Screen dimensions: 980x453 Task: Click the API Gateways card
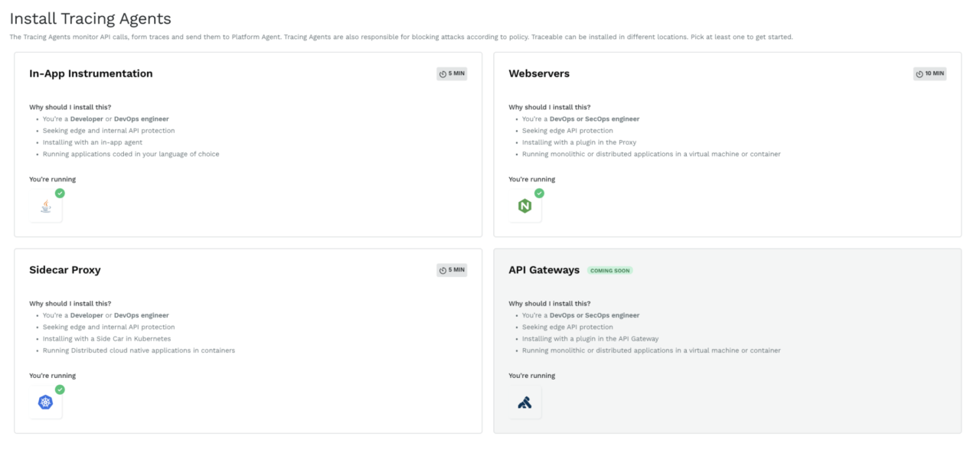(x=727, y=341)
